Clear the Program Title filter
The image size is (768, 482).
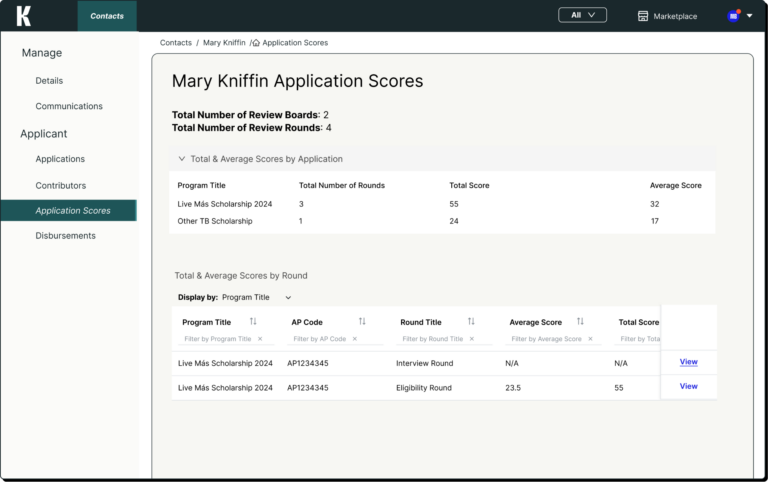tap(260, 339)
